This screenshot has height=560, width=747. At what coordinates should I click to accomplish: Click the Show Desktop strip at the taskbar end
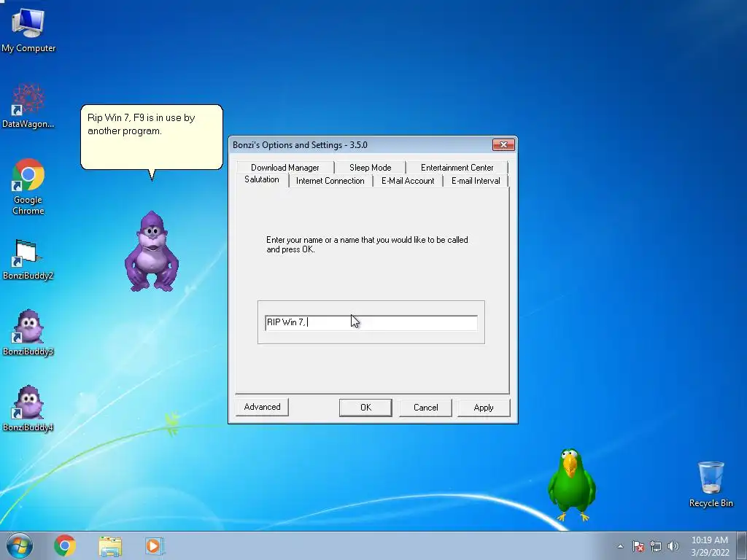tap(742, 545)
